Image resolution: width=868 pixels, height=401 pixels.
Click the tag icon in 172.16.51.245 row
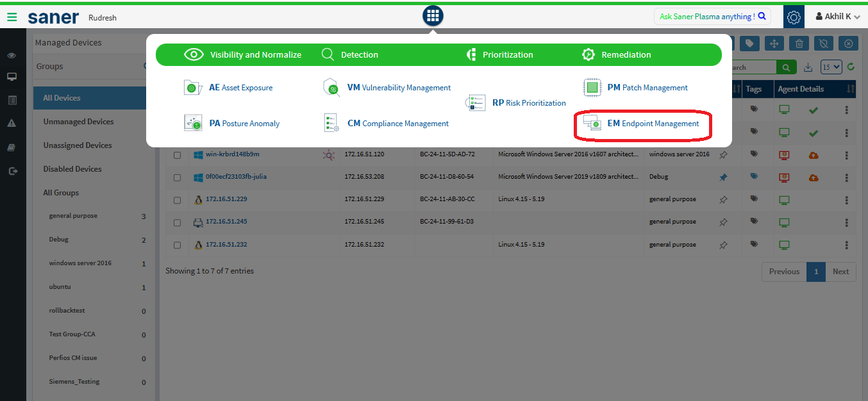pyautogui.click(x=754, y=222)
